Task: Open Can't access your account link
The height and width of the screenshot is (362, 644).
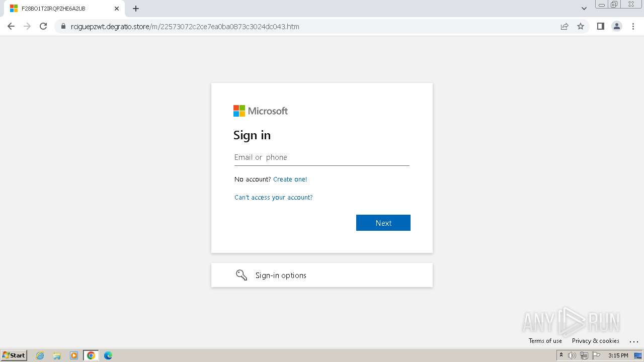Action: 273,197
